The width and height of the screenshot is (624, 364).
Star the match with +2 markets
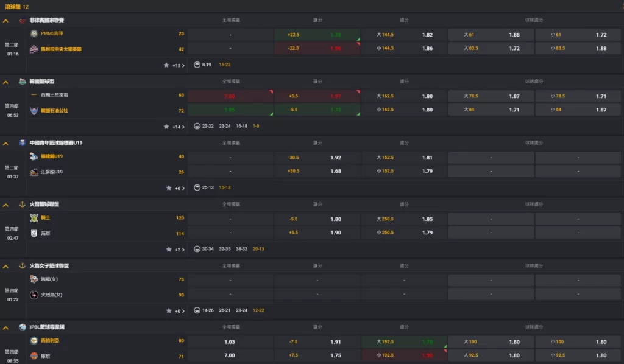click(x=169, y=249)
